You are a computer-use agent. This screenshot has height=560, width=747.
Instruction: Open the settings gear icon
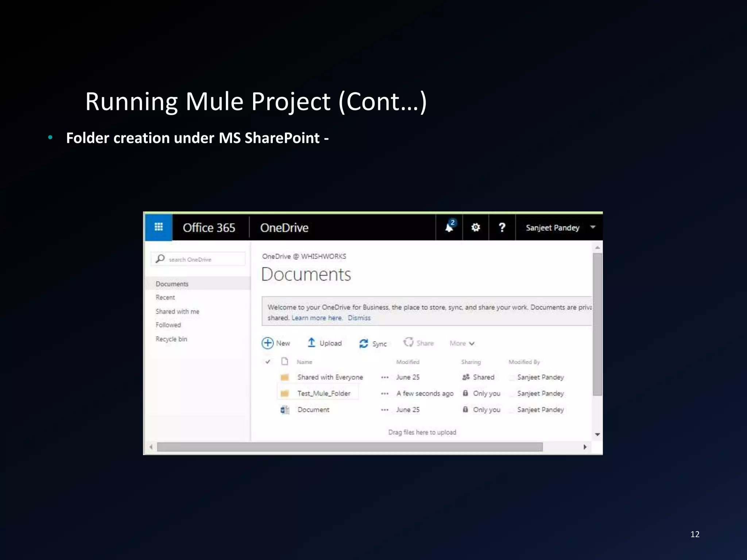(x=476, y=227)
